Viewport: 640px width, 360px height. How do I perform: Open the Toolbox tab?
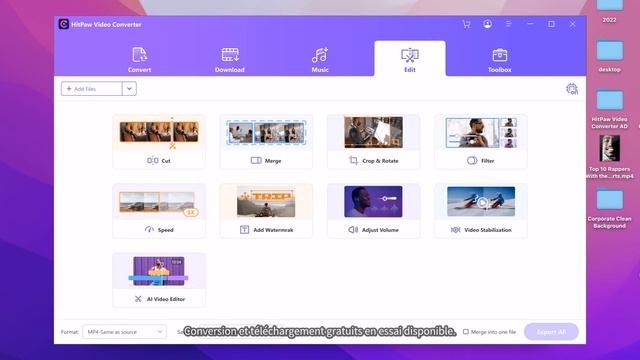pos(500,60)
